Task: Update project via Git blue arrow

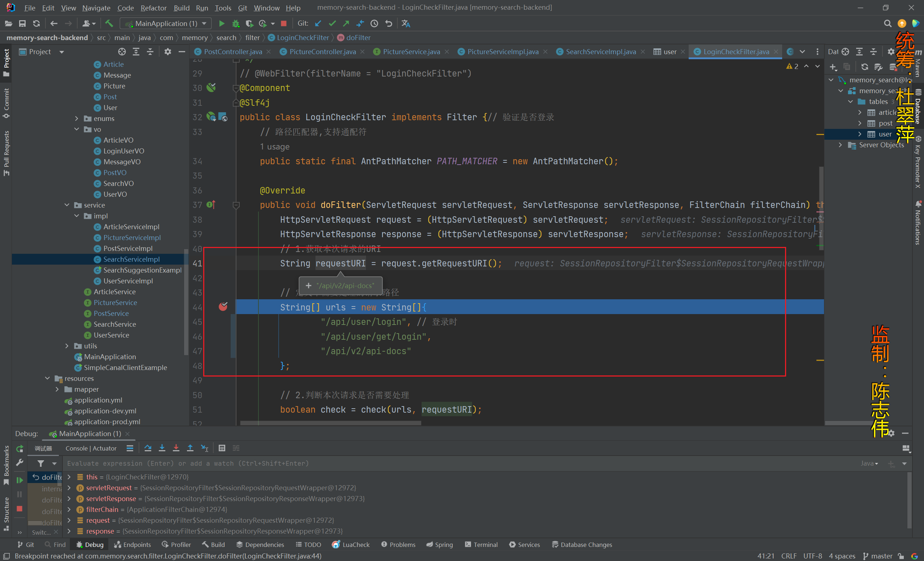Action: (x=318, y=23)
